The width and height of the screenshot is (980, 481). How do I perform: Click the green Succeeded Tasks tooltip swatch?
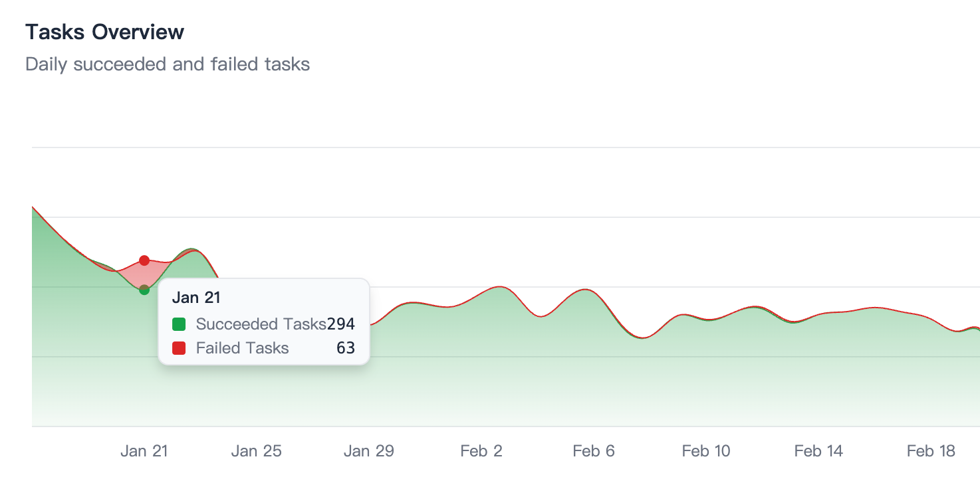(x=179, y=324)
